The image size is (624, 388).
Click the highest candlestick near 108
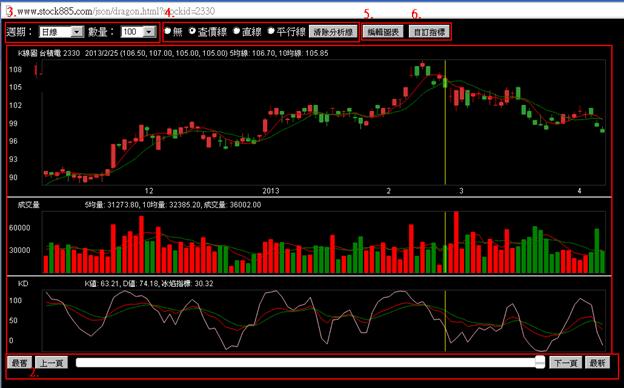pyautogui.click(x=422, y=64)
